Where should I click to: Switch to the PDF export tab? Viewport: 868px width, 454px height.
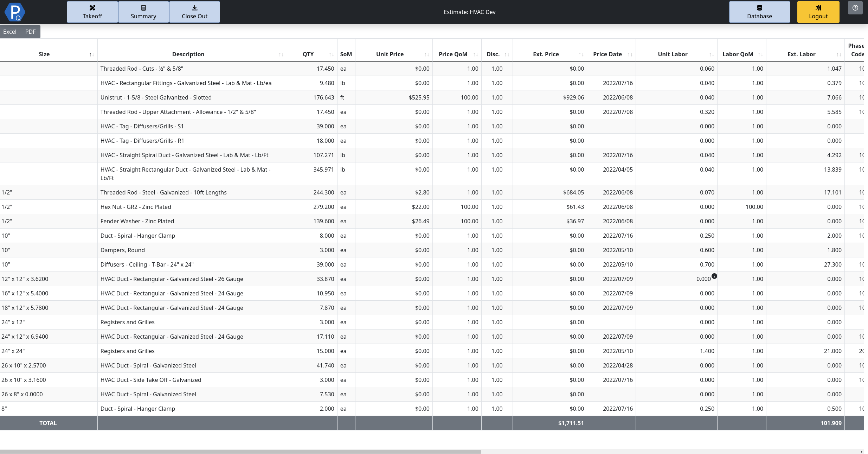pyautogui.click(x=30, y=31)
